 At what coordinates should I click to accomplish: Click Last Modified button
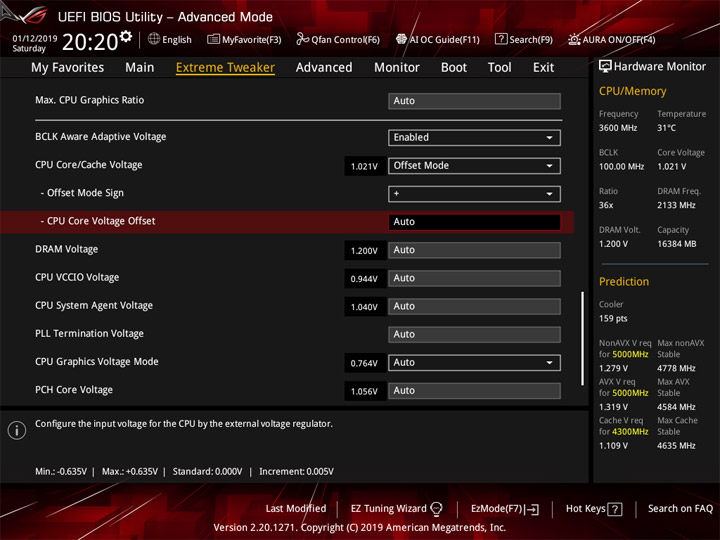pos(296,508)
